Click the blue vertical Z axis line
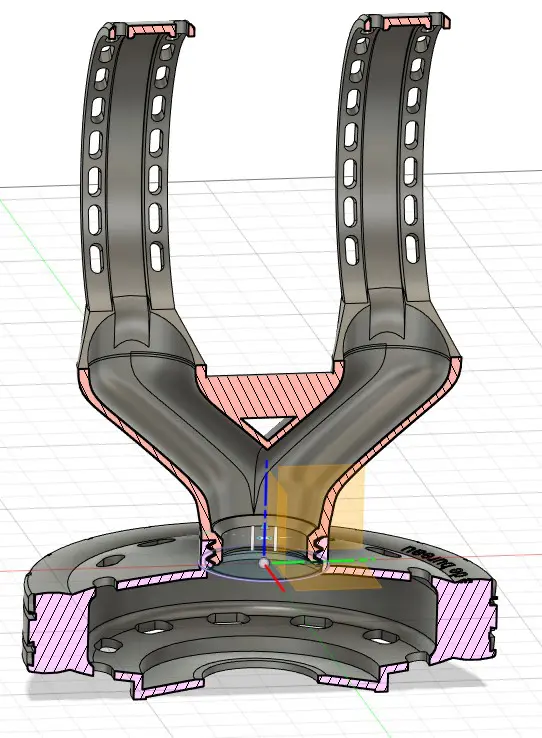The width and height of the screenshot is (542, 738). tap(267, 508)
